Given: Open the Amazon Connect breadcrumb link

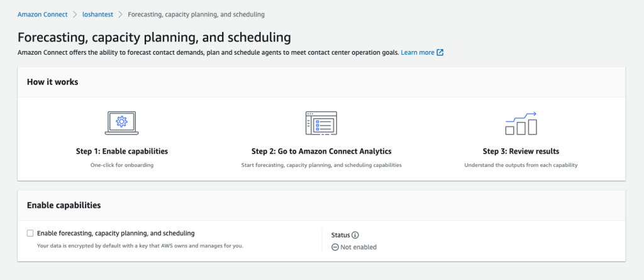Looking at the screenshot, I should pyautogui.click(x=42, y=14).
